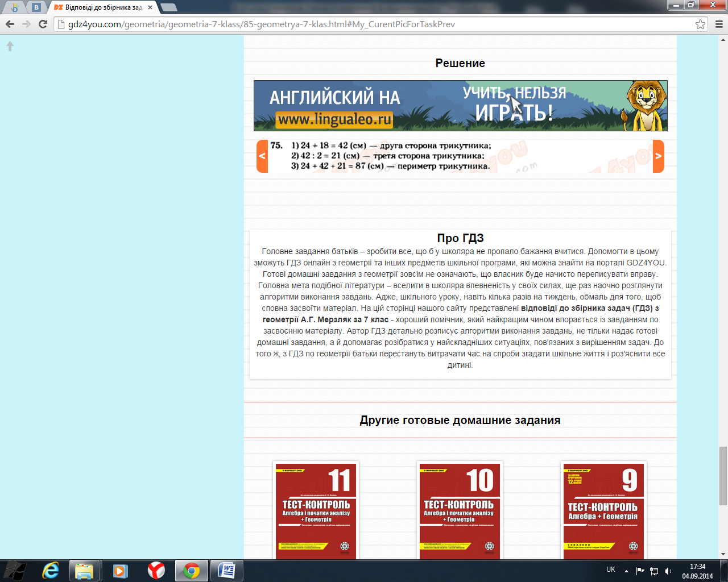Launch Internet Explorer from the taskbar
The image size is (728, 582).
pos(51,571)
